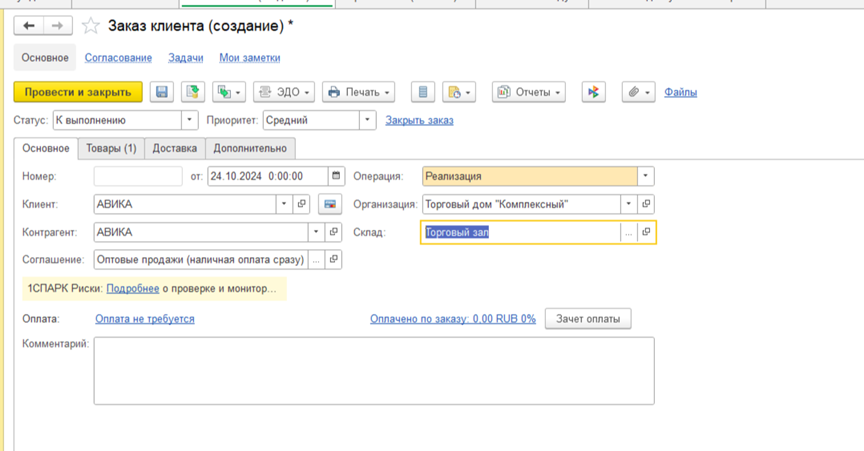The width and height of the screenshot is (864, 451).
Task: Expand the Организация dropdown arrow
Action: [x=628, y=204]
